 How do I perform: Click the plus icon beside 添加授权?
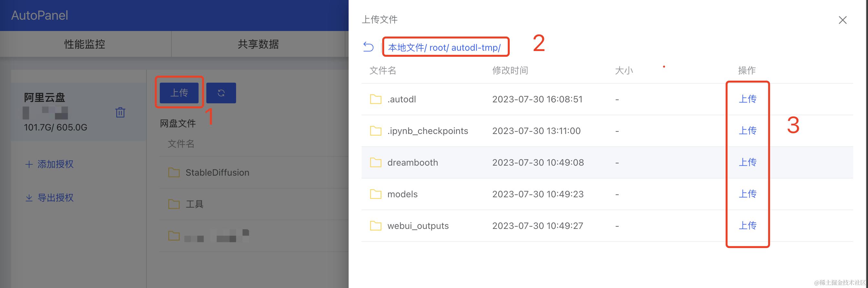[x=29, y=164]
